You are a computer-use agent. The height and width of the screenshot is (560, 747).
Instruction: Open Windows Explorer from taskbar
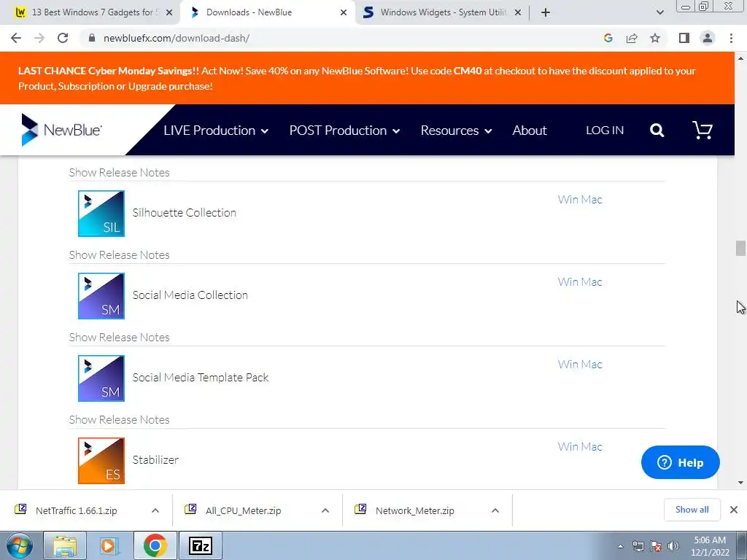(65, 546)
